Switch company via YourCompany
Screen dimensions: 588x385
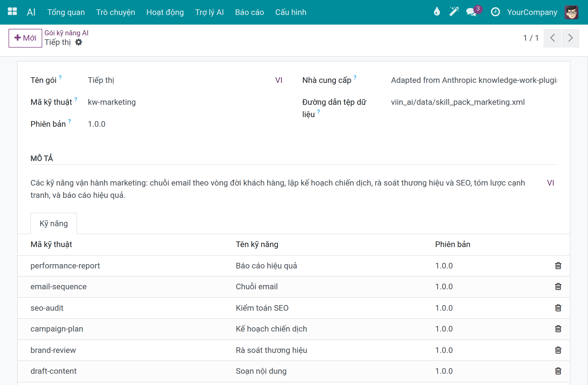pos(532,12)
